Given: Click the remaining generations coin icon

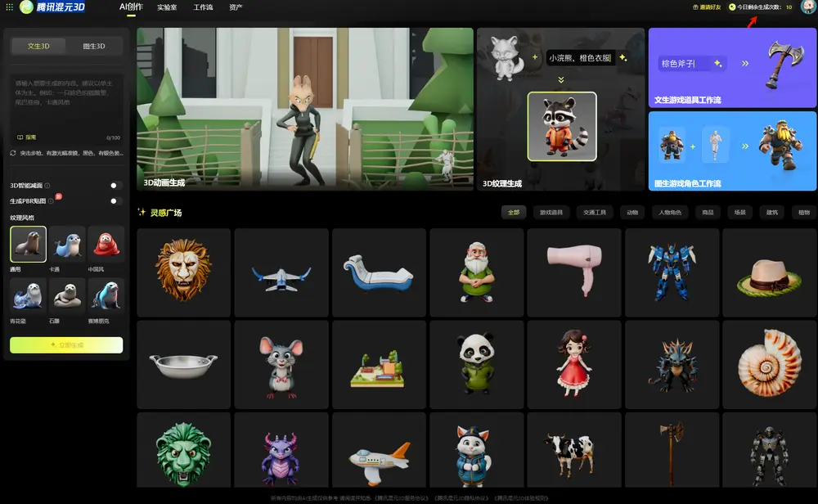Looking at the screenshot, I should pos(732,7).
